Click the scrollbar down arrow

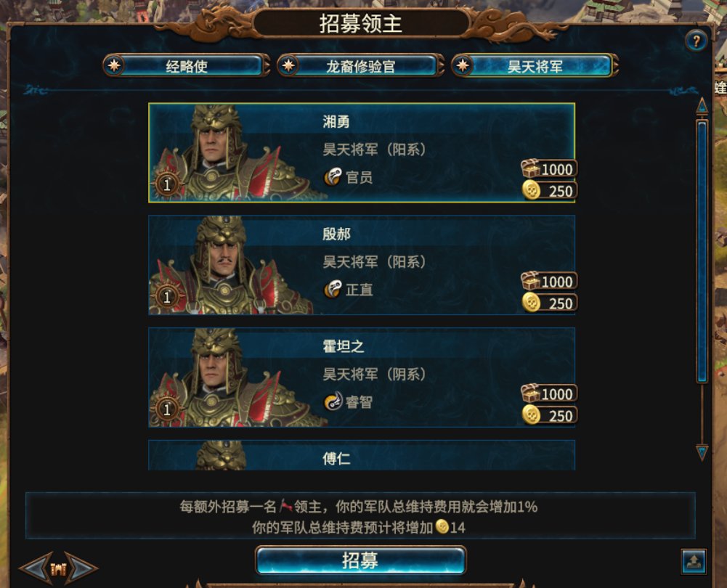(x=702, y=452)
